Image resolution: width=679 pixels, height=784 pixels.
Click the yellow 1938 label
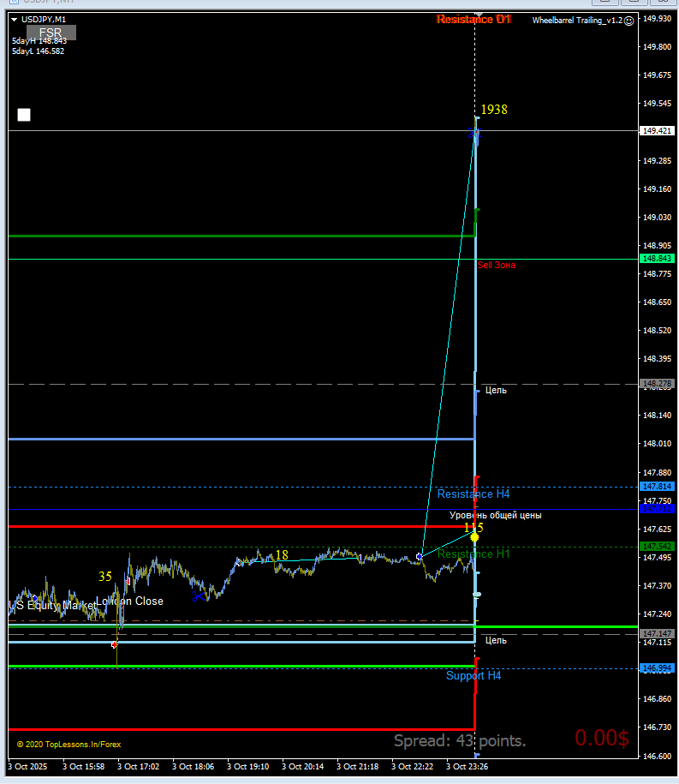(494, 110)
